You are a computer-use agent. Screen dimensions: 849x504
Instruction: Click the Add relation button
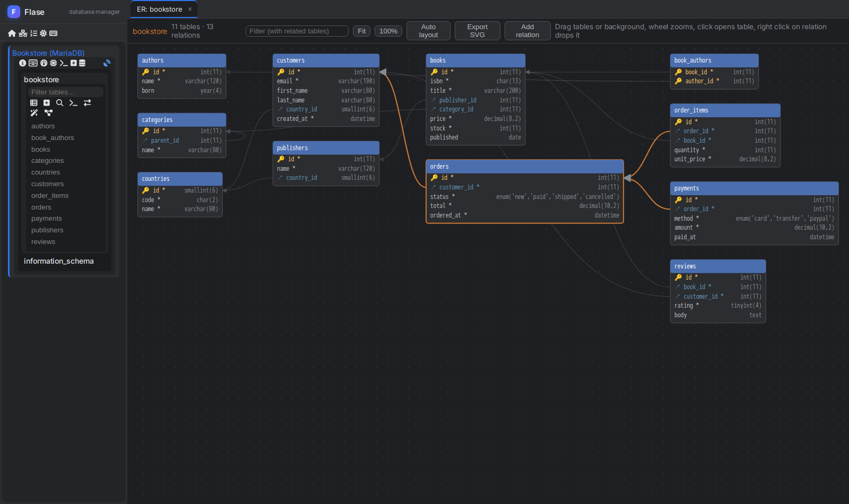(x=527, y=31)
